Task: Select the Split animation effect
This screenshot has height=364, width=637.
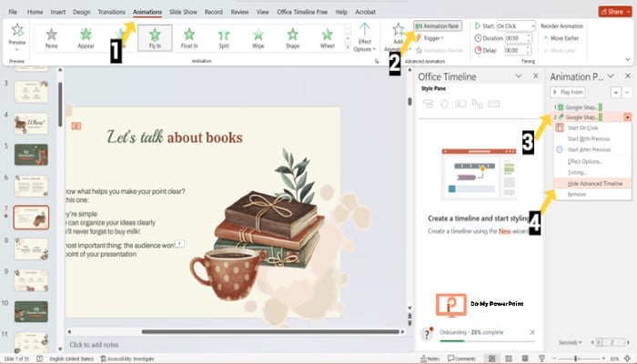Action: 224,38
